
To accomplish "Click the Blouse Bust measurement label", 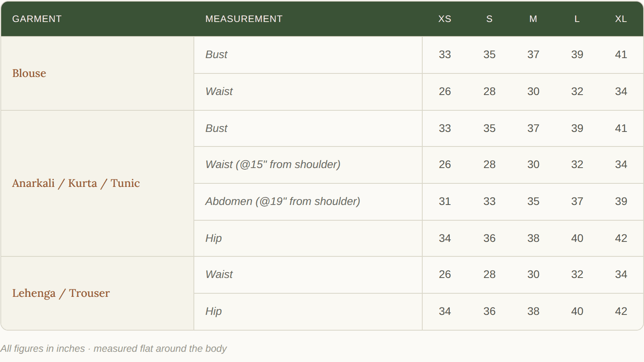I will pyautogui.click(x=216, y=55).
